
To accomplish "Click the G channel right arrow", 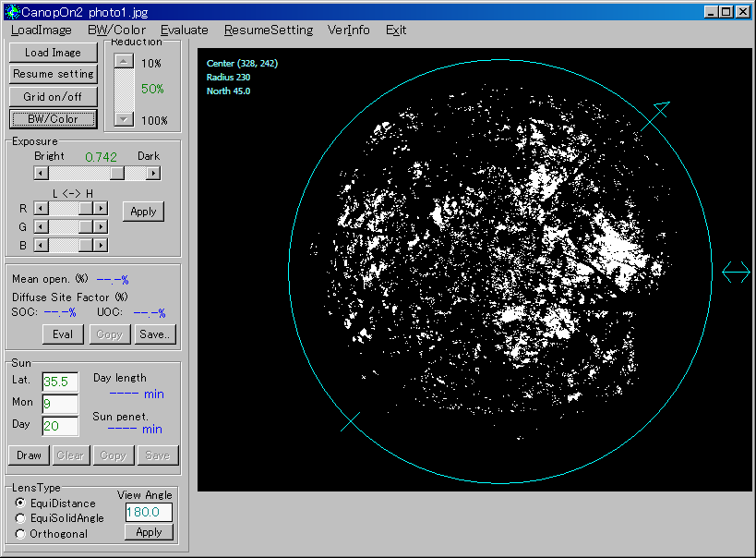I will (x=101, y=226).
